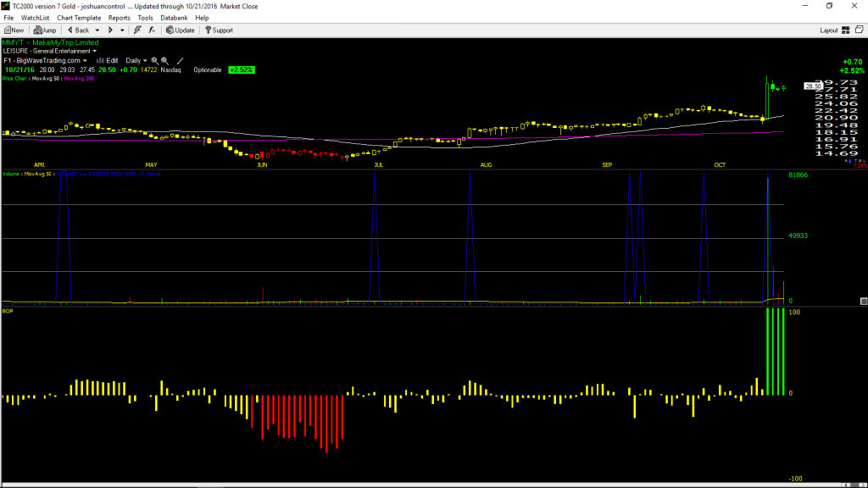Click the Price Chart legend label
Viewport: 868px width, 488px height.
14,79
